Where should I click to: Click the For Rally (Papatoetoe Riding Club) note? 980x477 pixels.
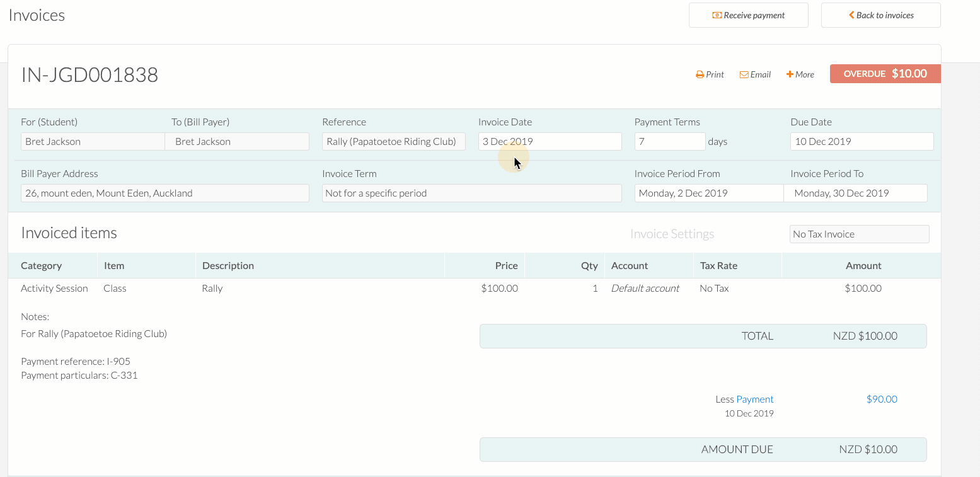[x=94, y=333]
